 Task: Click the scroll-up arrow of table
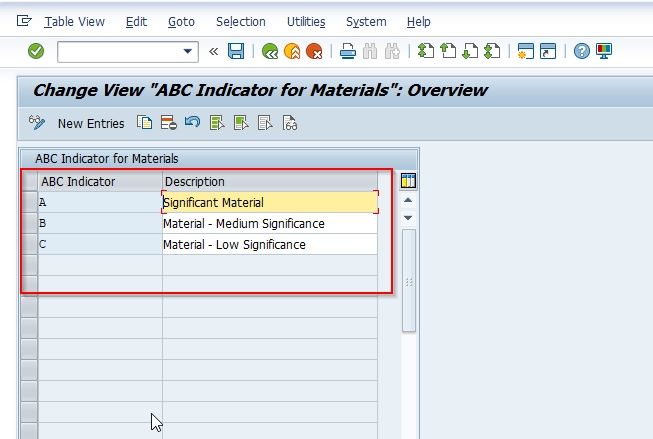tap(408, 200)
